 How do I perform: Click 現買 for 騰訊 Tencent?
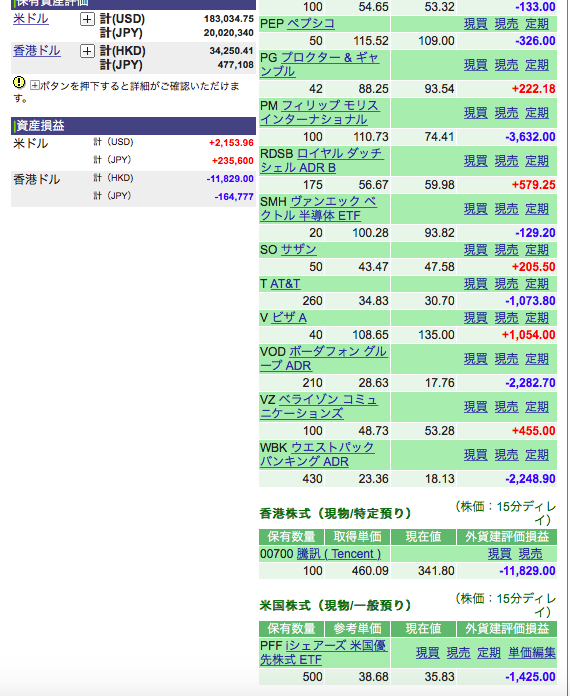(500, 554)
